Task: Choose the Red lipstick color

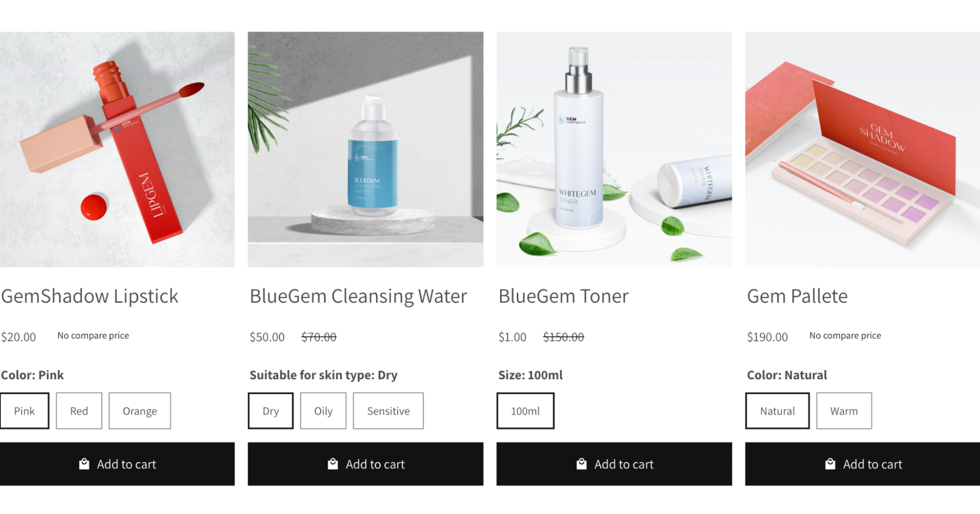Action: coord(79,411)
